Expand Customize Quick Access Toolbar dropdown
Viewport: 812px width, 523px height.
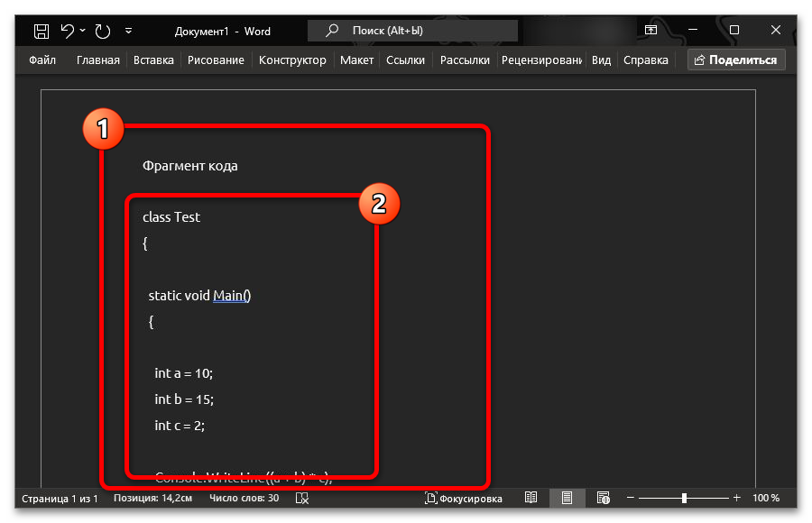pos(130,32)
